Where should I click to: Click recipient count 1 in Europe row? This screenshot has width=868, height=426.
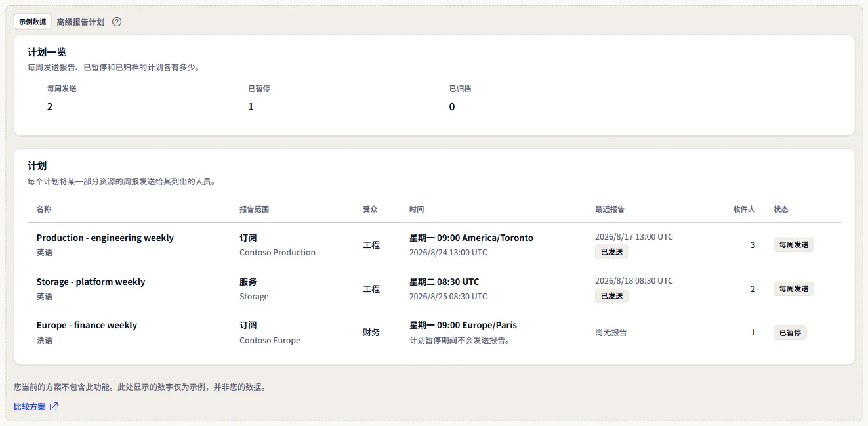(x=753, y=332)
